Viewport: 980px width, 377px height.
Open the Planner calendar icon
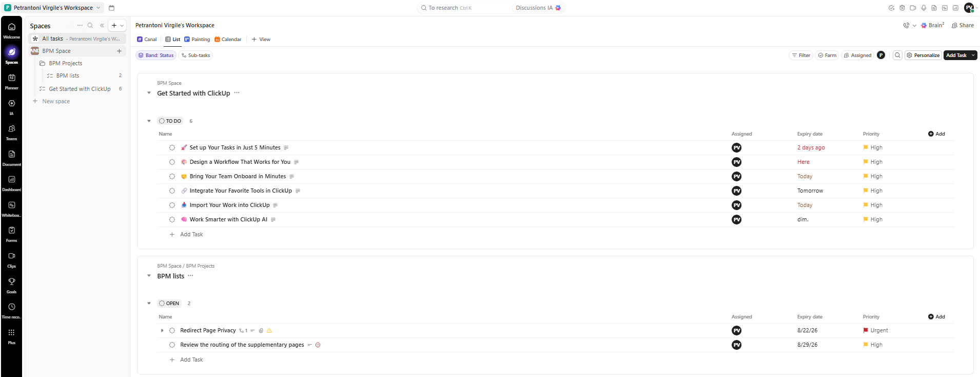11,78
